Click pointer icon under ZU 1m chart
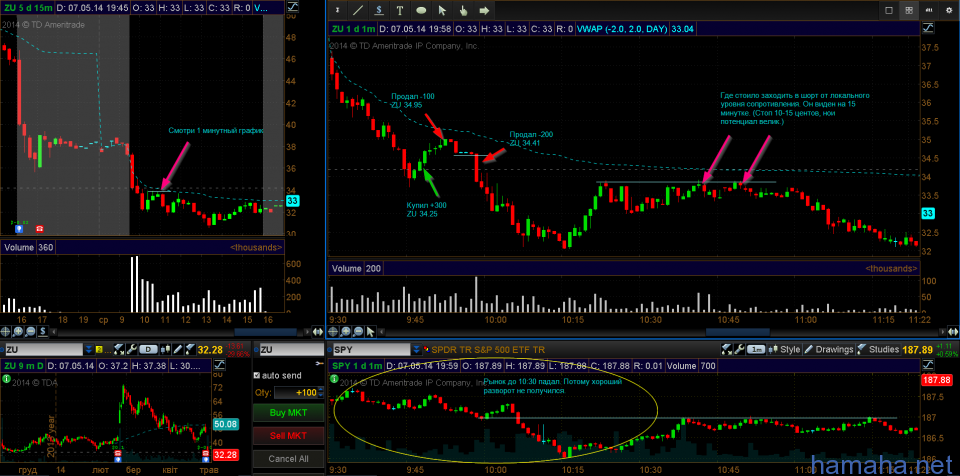The height and width of the screenshot is (476, 960). [x=370, y=331]
